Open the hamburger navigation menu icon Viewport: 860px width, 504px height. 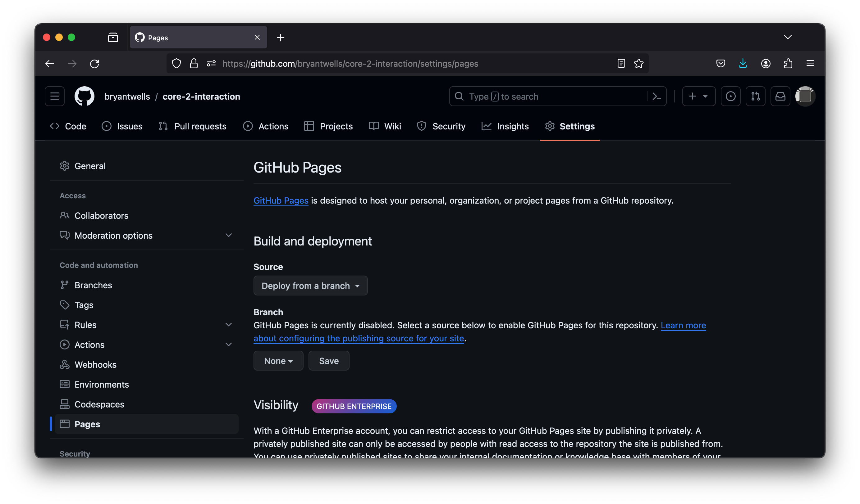click(55, 97)
